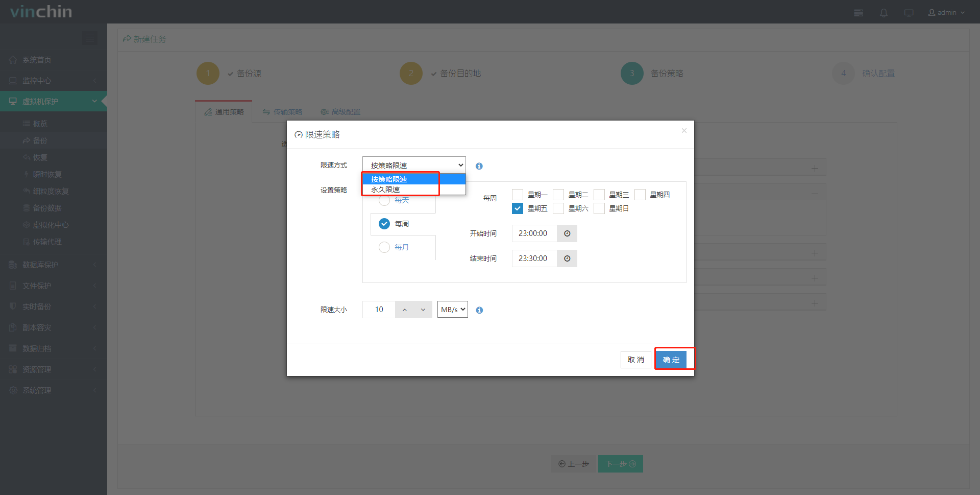Viewport: 980px width, 495px height.
Task: Check the 星期六 checkbox
Action: (558, 208)
